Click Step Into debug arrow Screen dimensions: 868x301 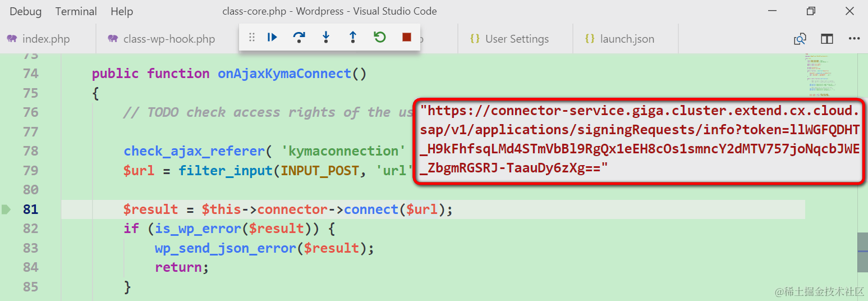tap(326, 38)
